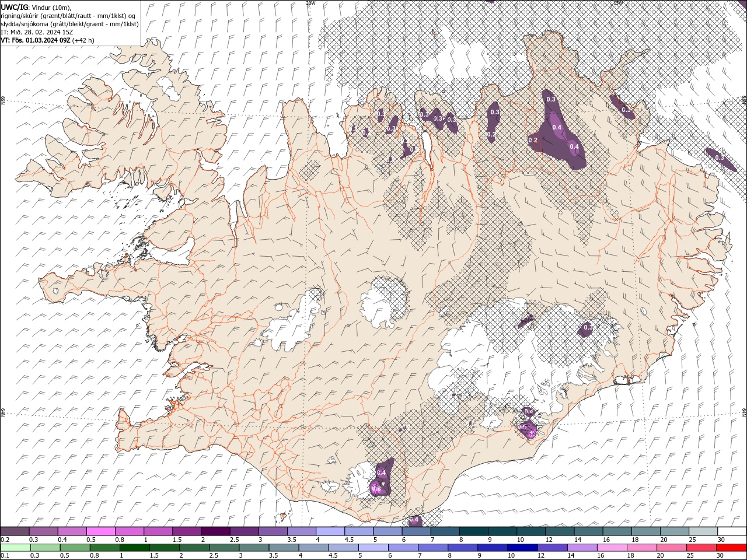Select the 'rigning/skúrir' legend description line

(68, 15)
